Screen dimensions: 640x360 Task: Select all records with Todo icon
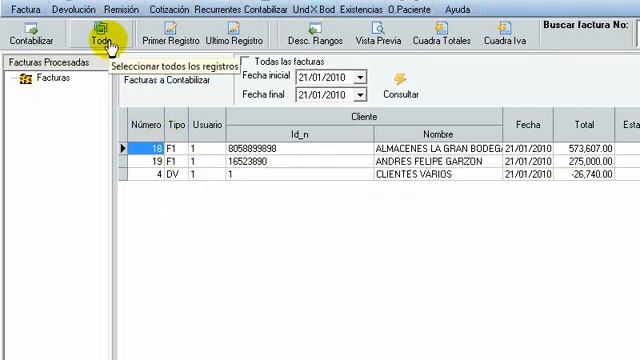[100, 28]
